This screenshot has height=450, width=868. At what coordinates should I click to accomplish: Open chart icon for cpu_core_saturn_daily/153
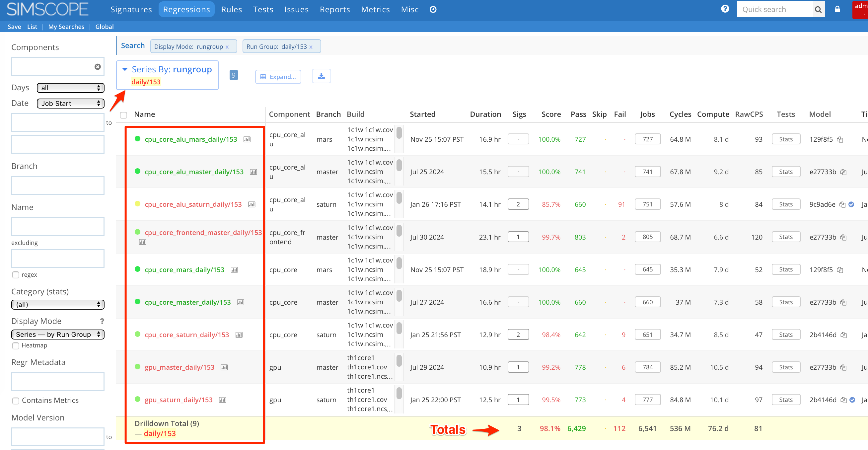click(239, 335)
